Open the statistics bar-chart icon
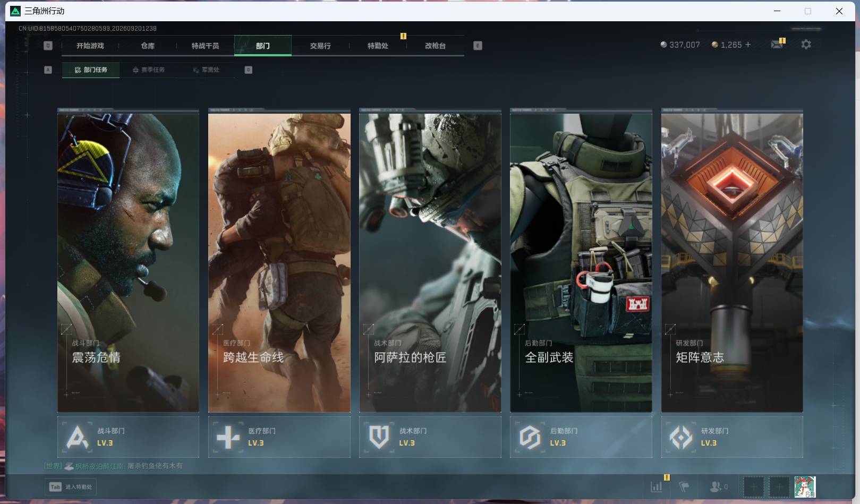Screen dimensions: 860x504 (657, 486)
